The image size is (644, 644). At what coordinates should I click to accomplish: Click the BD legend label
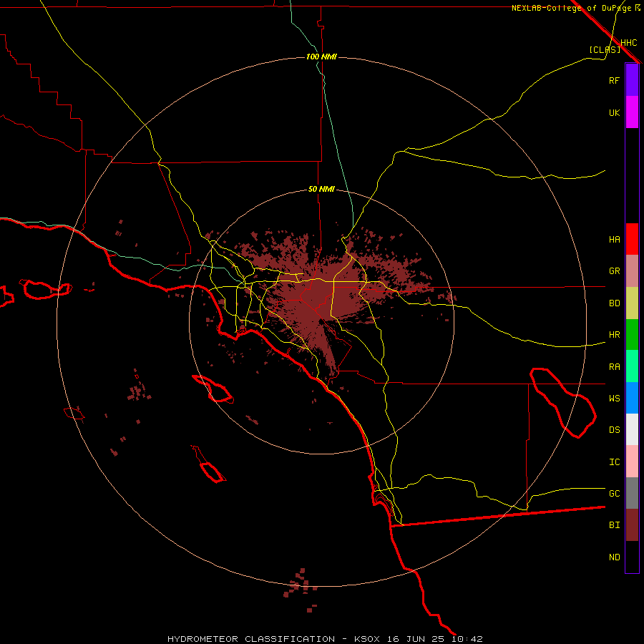click(614, 303)
